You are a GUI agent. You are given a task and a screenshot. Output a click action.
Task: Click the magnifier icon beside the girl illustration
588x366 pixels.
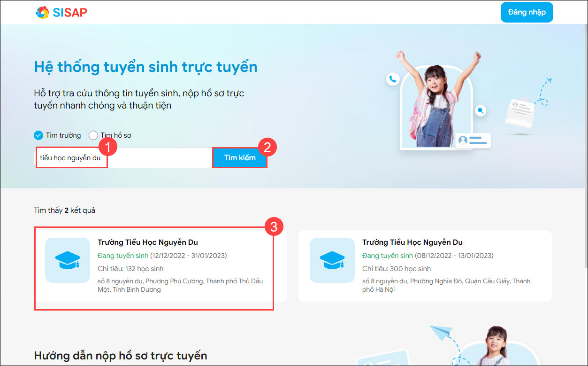pyautogui.click(x=480, y=111)
